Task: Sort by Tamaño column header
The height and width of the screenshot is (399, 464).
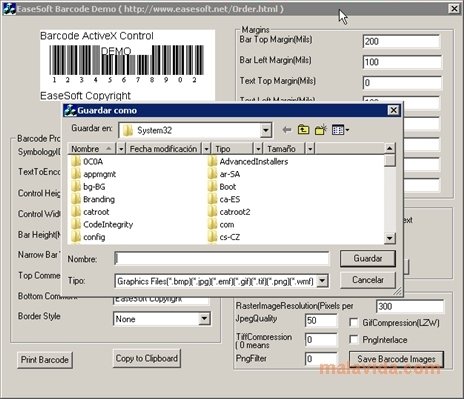Action: (284, 148)
